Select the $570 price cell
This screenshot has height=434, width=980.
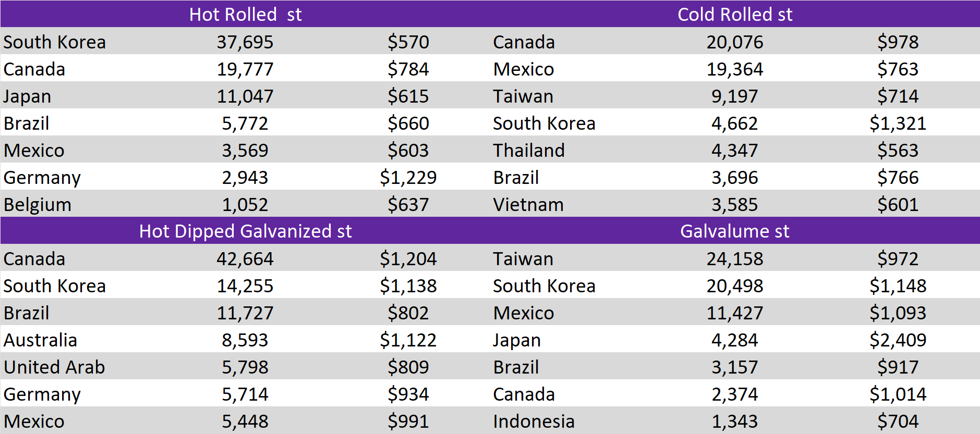(408, 42)
